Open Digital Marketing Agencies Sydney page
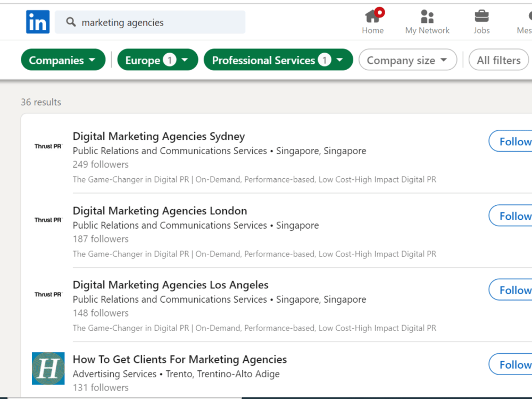Viewport: 532px width, 399px height. pos(159,136)
